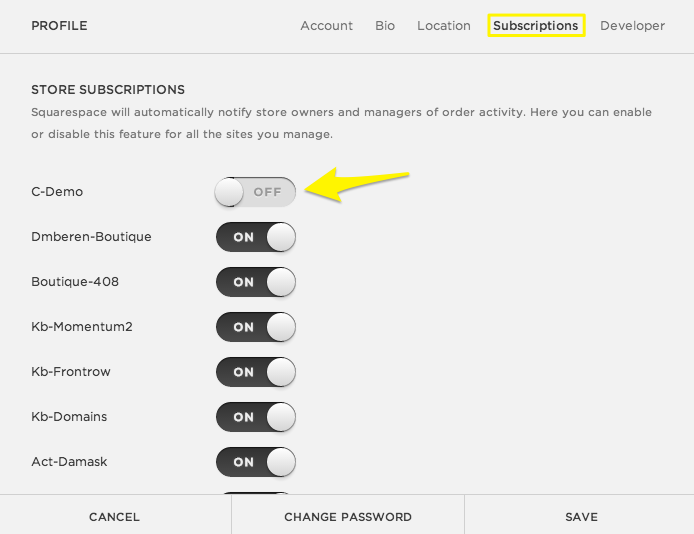This screenshot has width=694, height=534.
Task: Go to the Location tab
Action: coord(443,26)
